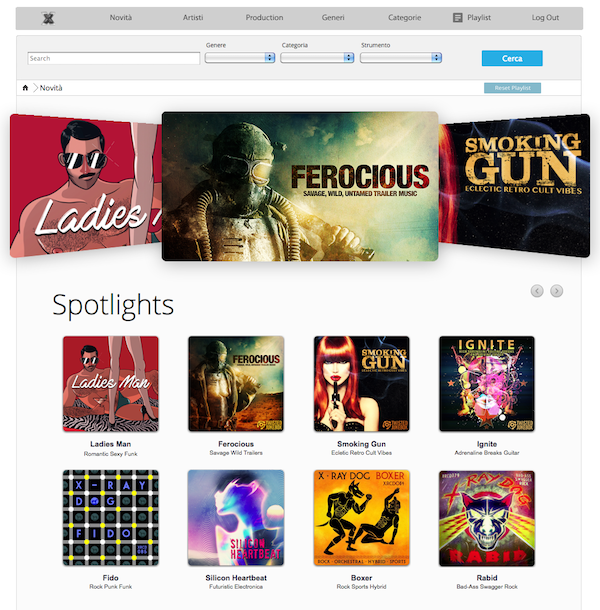Go to previous Spotlights page arrow
This screenshot has width=600, height=610.
pyautogui.click(x=537, y=291)
